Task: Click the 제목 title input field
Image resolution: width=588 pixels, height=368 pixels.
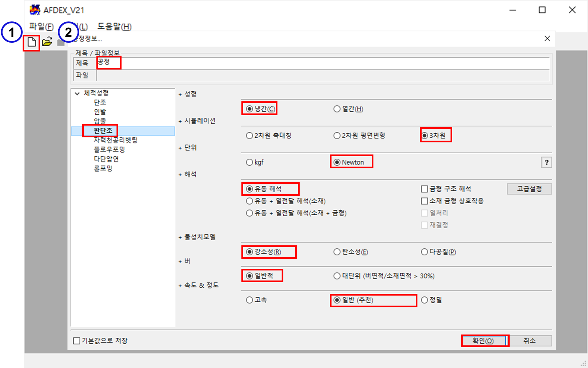Action: (323, 63)
